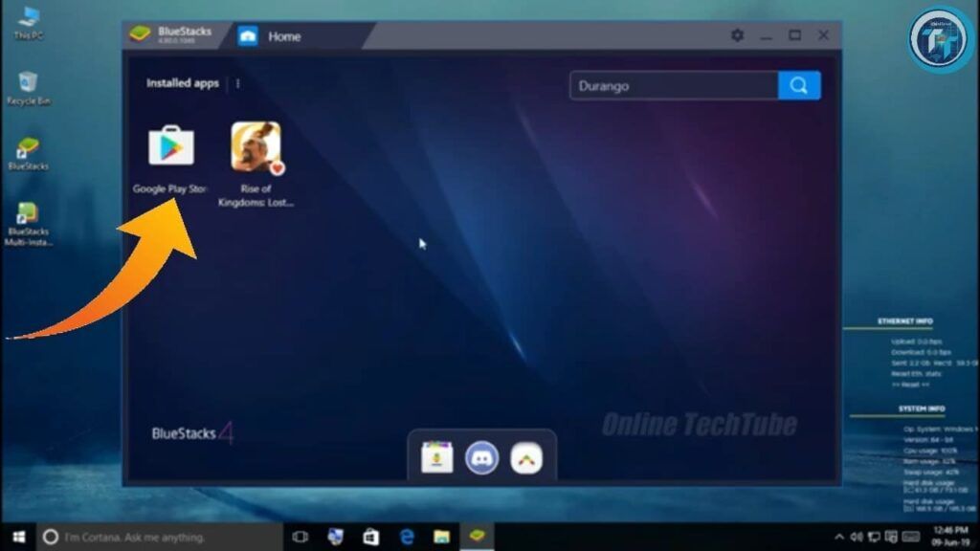
Task: Open File Explorer from the taskbar
Action: tap(442, 537)
